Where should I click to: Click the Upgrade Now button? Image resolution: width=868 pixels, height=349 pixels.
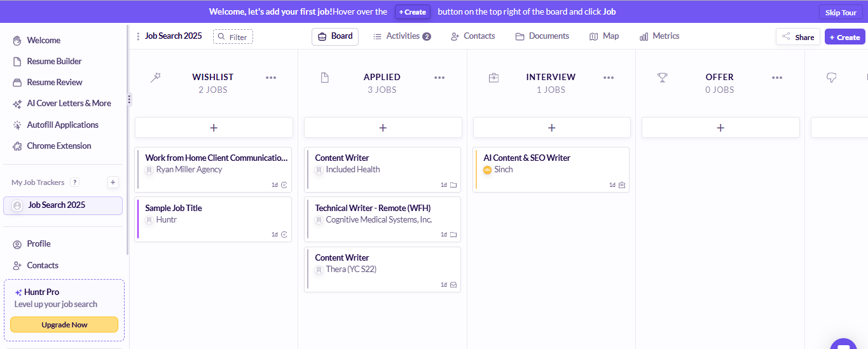pos(64,325)
